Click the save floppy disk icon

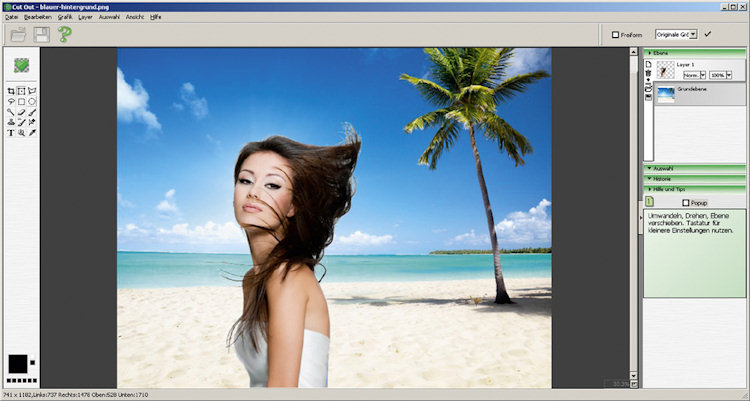coord(41,35)
